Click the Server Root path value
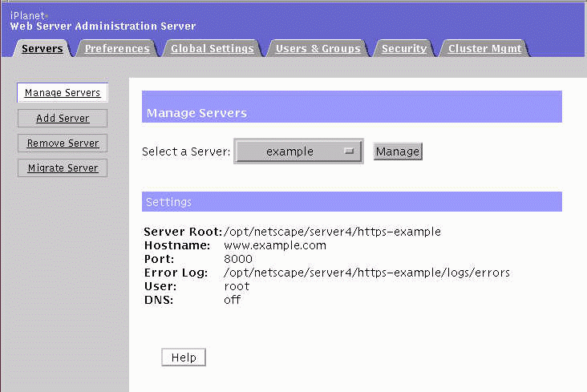This screenshot has width=587, height=392. pos(332,232)
